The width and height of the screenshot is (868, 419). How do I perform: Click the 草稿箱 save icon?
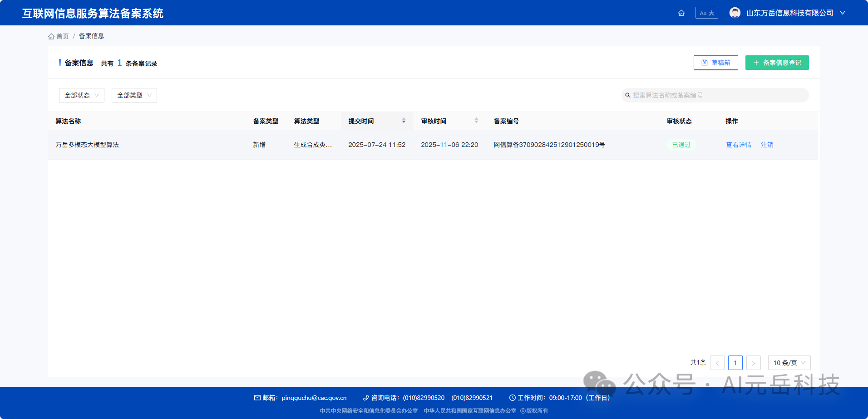[x=705, y=62]
